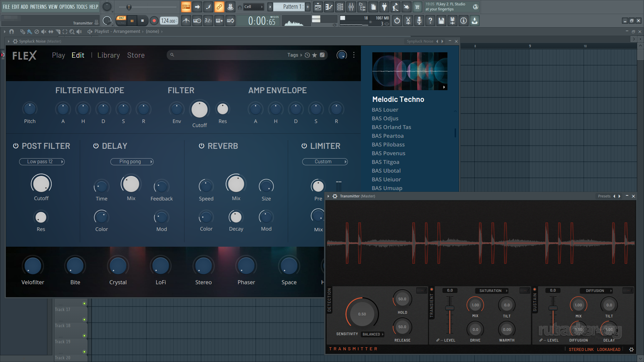Open the plugin picker plug icon
Image resolution: width=644 pixels, height=362 pixels.
[384, 7]
